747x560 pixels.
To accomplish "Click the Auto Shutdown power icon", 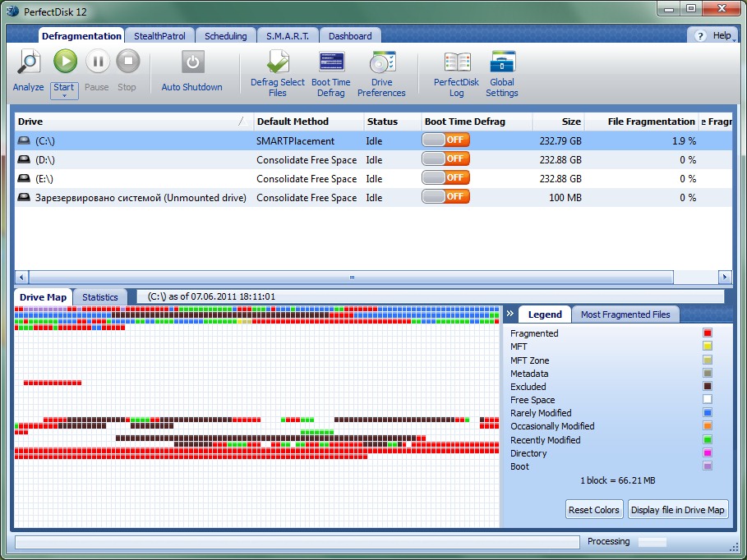I will pyautogui.click(x=192, y=62).
